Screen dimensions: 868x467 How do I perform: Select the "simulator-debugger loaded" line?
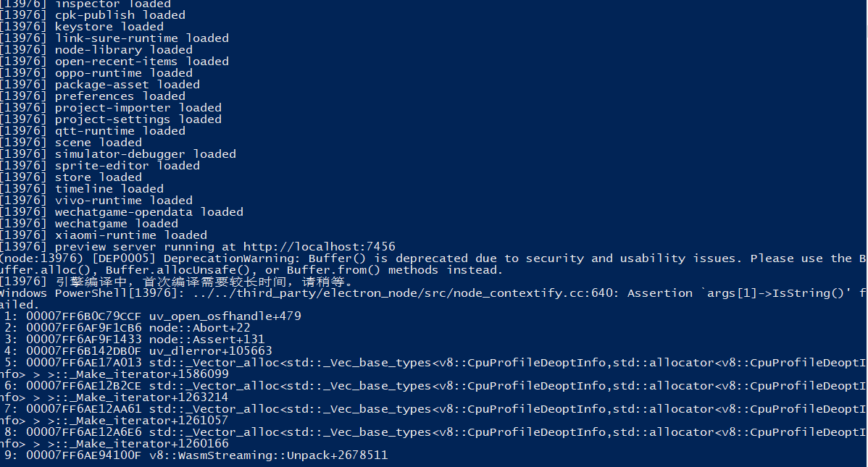pos(145,154)
